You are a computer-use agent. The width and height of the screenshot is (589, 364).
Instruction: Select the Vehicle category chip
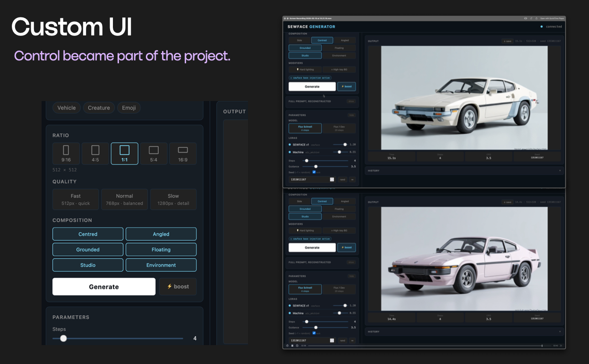pos(67,108)
